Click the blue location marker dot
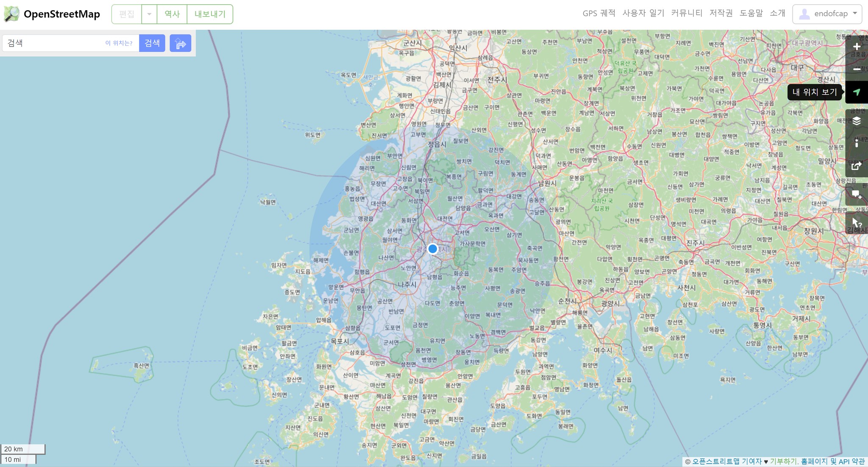Image resolution: width=868 pixels, height=467 pixels. pos(432,249)
